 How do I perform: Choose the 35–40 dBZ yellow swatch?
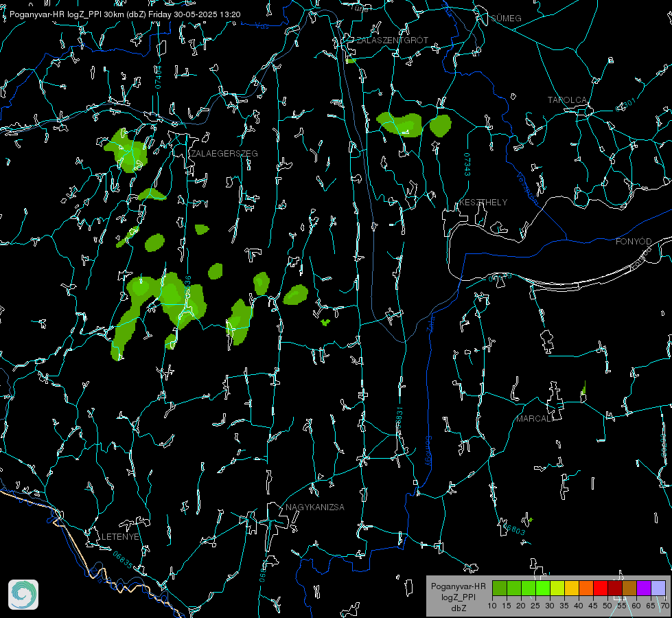(x=572, y=588)
